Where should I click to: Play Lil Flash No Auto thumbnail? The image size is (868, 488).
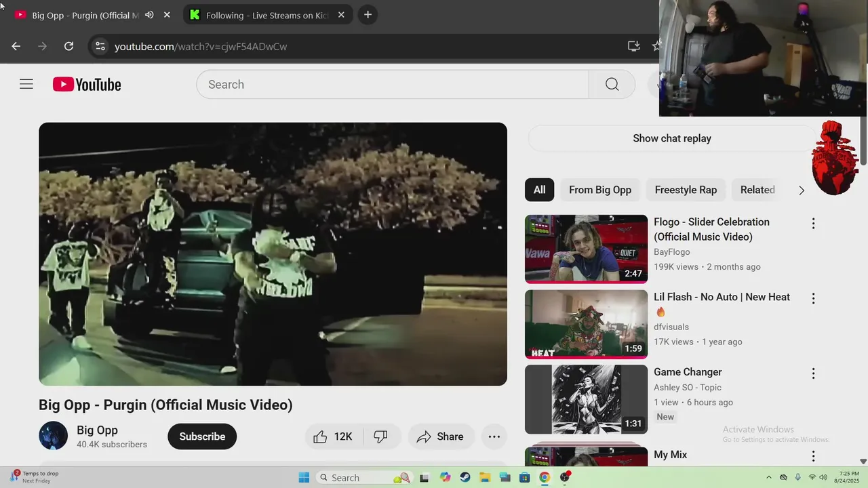(586, 324)
